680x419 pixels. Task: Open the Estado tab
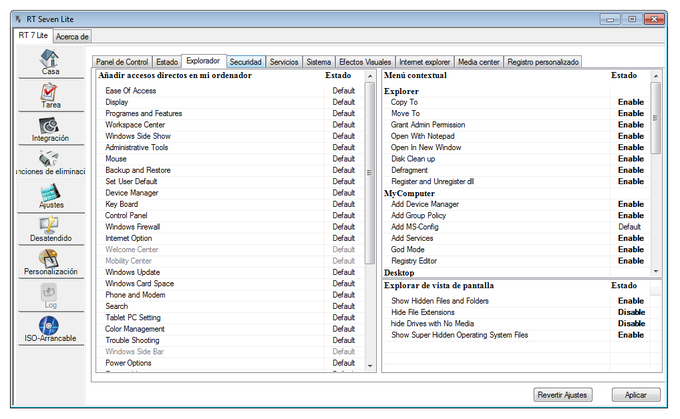(167, 62)
